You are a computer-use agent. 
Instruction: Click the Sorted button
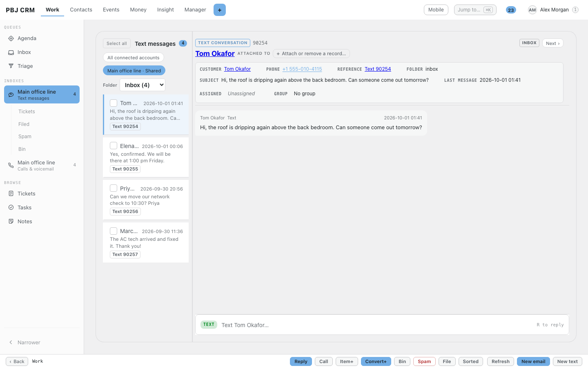(471, 361)
